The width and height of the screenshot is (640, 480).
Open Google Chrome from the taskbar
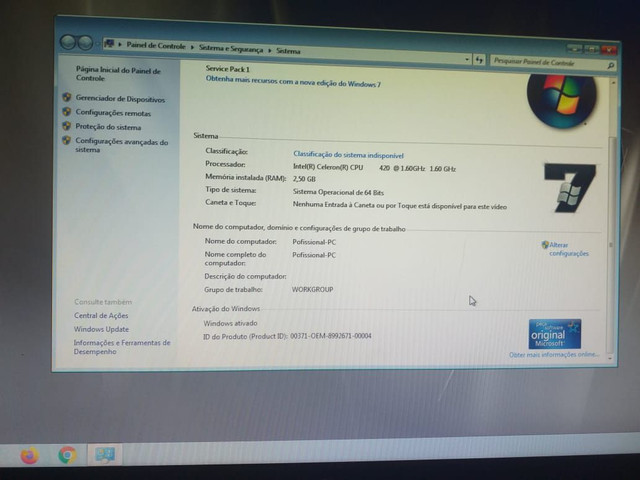pos(67,456)
